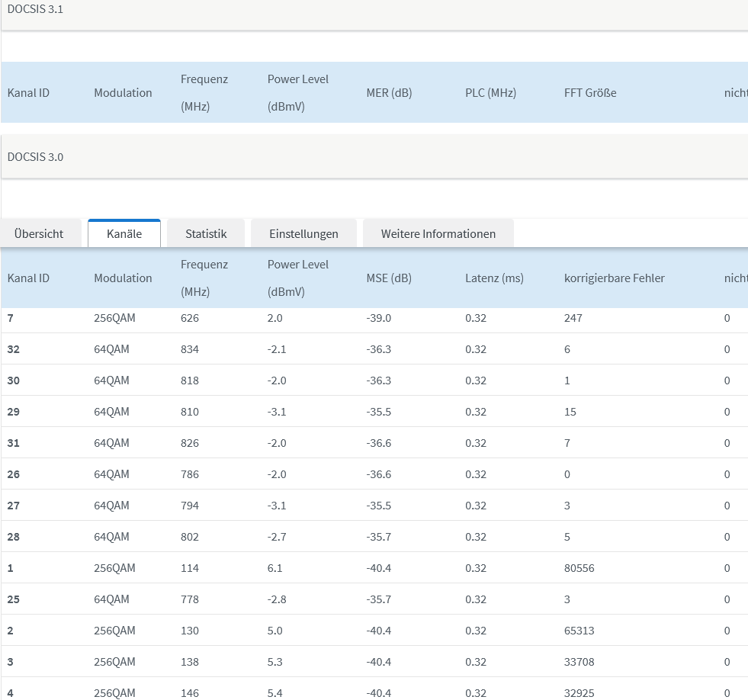This screenshot has height=700, width=748.
Task: Expand the DOCSIS 3.0 section header
Action: click(36, 157)
